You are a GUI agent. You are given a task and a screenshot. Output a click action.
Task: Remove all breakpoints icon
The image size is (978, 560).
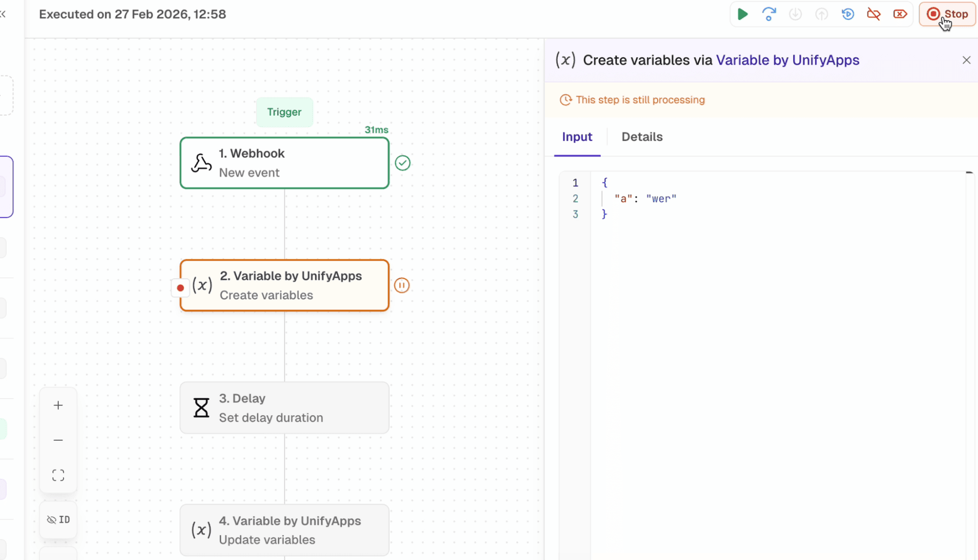[900, 14]
